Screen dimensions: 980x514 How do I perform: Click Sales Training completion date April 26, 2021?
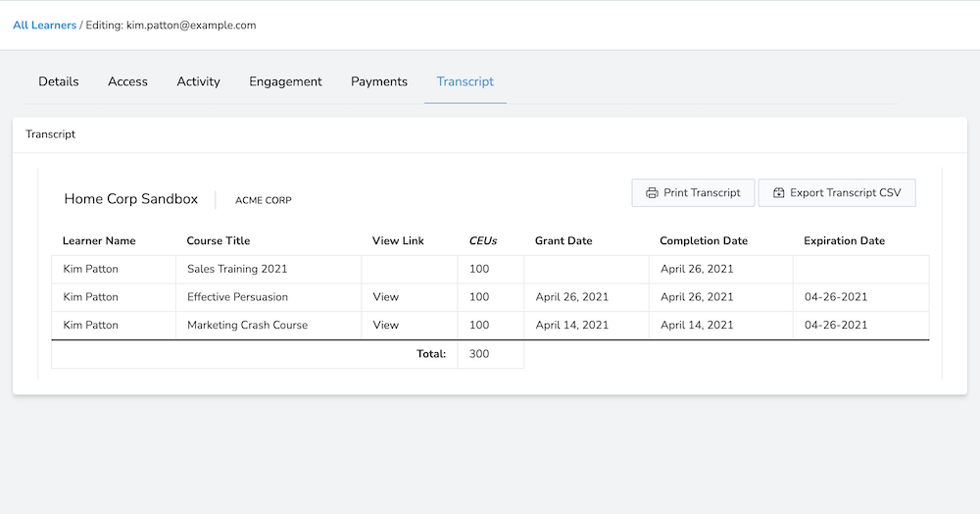click(697, 269)
